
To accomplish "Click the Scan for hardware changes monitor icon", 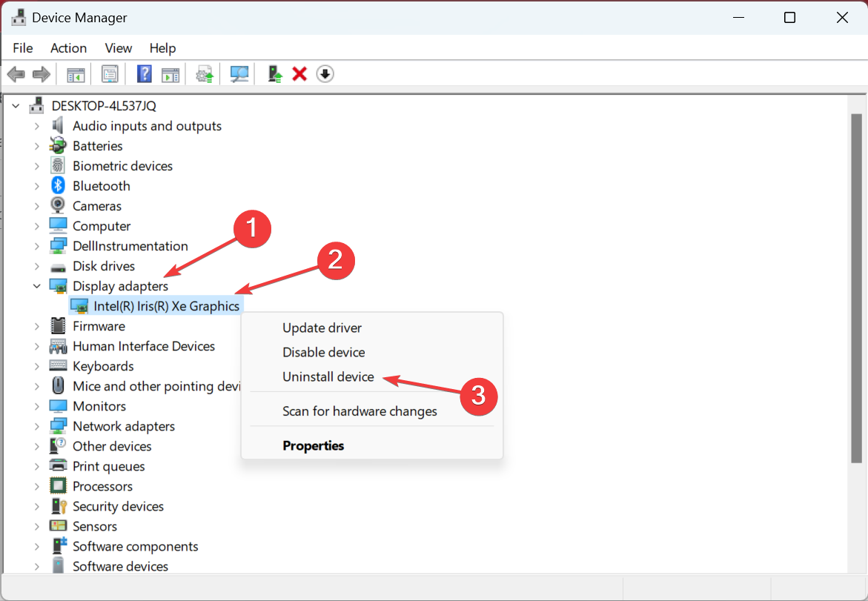I will pyautogui.click(x=239, y=73).
